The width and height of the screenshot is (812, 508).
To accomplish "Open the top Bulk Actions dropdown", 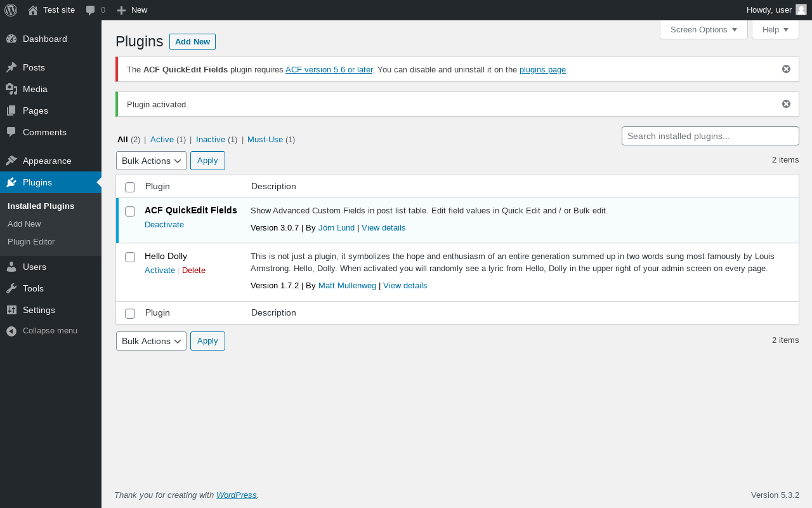I will point(151,161).
